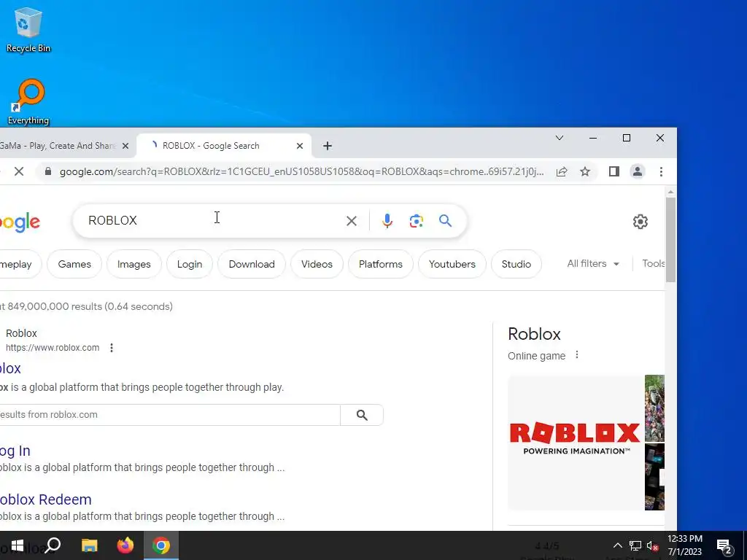This screenshot has height=560, width=747.
Task: Open Windows taskbar search
Action: pyautogui.click(x=53, y=545)
